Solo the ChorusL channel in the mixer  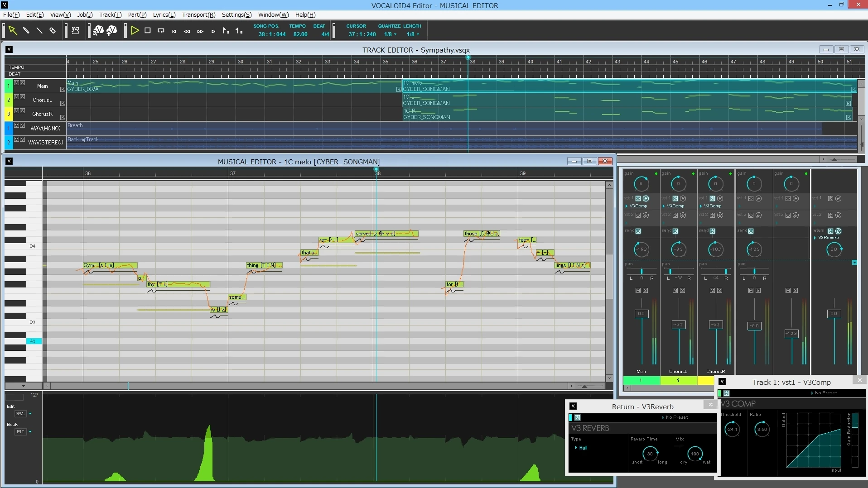coord(682,290)
